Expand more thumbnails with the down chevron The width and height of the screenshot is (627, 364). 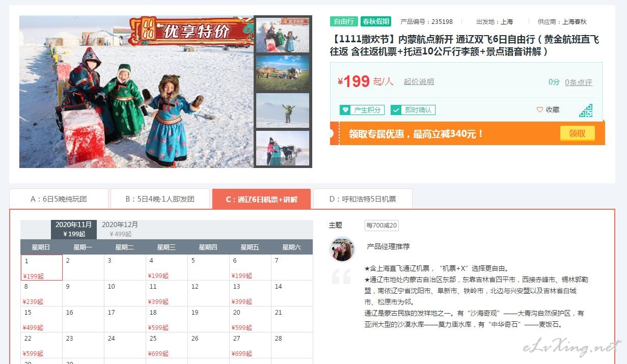coord(283,162)
